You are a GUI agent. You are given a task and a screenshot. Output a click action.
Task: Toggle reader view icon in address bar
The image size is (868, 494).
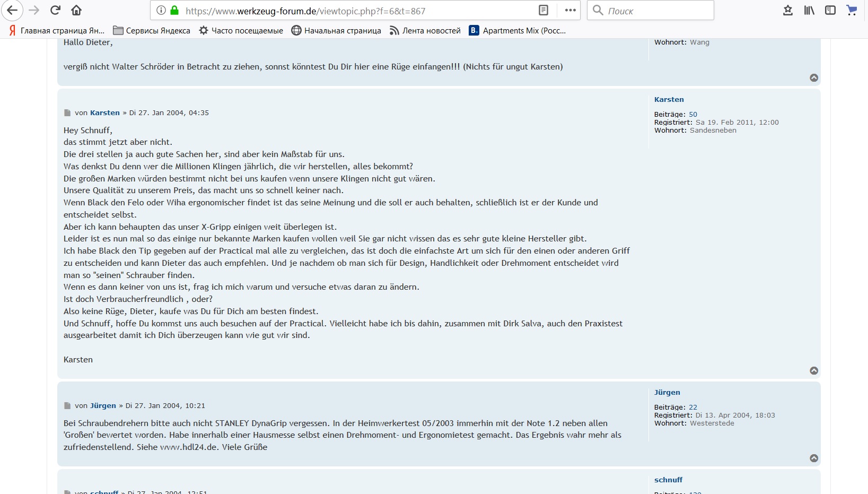[543, 10]
